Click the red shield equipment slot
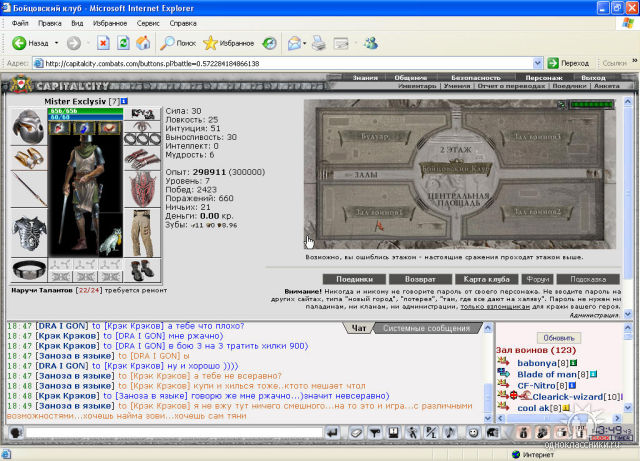This screenshot has height=461, width=640. click(x=142, y=189)
